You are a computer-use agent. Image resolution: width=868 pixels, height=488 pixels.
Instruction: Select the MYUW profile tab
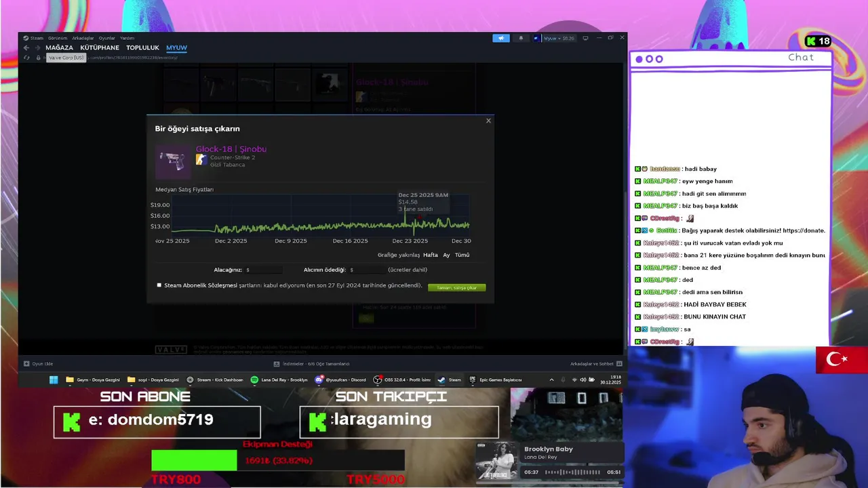[x=176, y=47]
